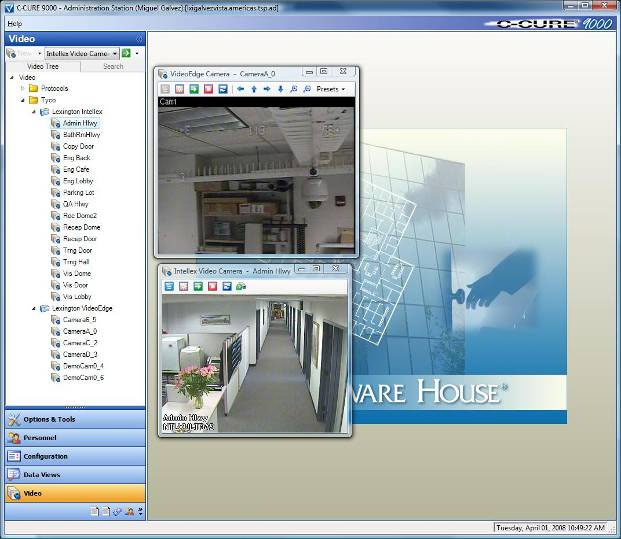Image resolution: width=621 pixels, height=539 pixels.
Task: Collapse the Type folder node
Action: click(23, 100)
